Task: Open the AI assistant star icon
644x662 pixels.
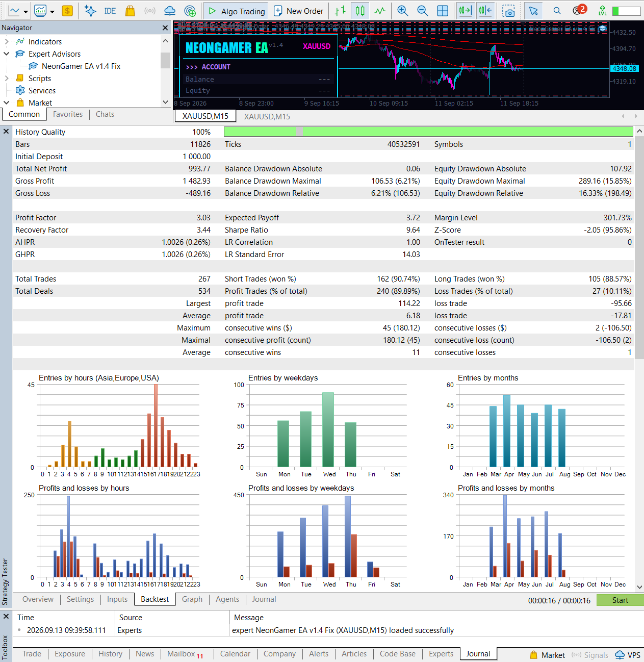Action: coord(90,11)
